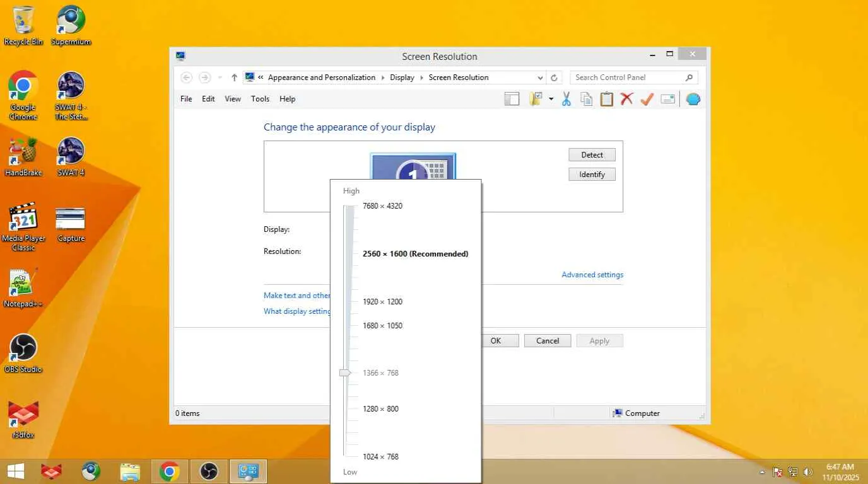The image size is (868, 484).
Task: Select the Notepad++ desktop icon
Action: click(23, 288)
